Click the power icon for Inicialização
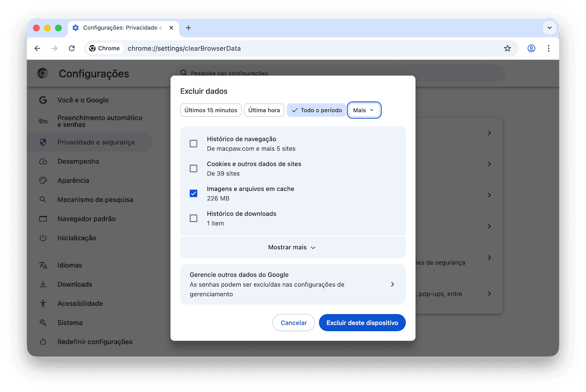 (x=43, y=238)
